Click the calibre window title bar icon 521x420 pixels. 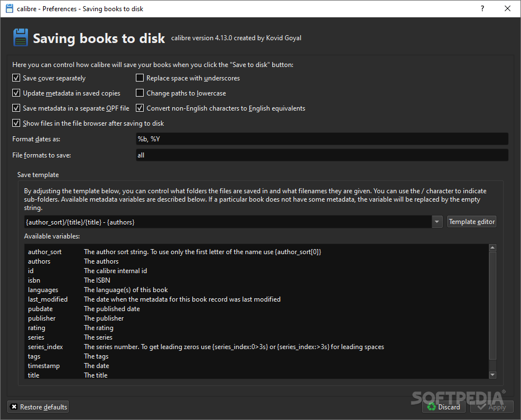pyautogui.click(x=10, y=8)
